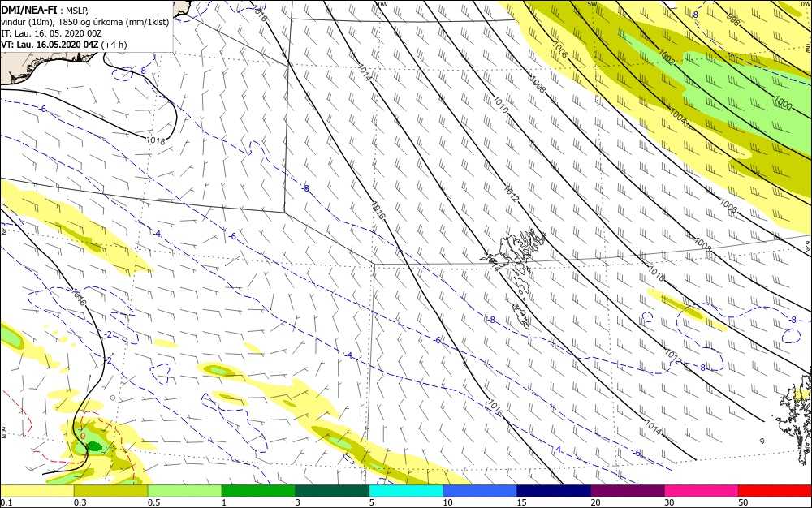Click the '1002' isobar label
Image resolution: width=812 pixels, height=508 pixels.
[x=667, y=57]
